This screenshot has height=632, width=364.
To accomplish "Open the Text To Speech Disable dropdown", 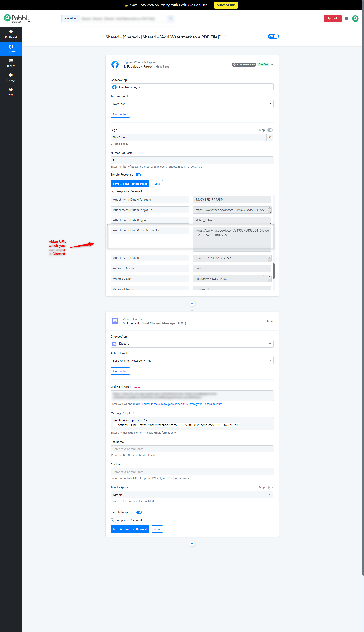I will point(192,495).
